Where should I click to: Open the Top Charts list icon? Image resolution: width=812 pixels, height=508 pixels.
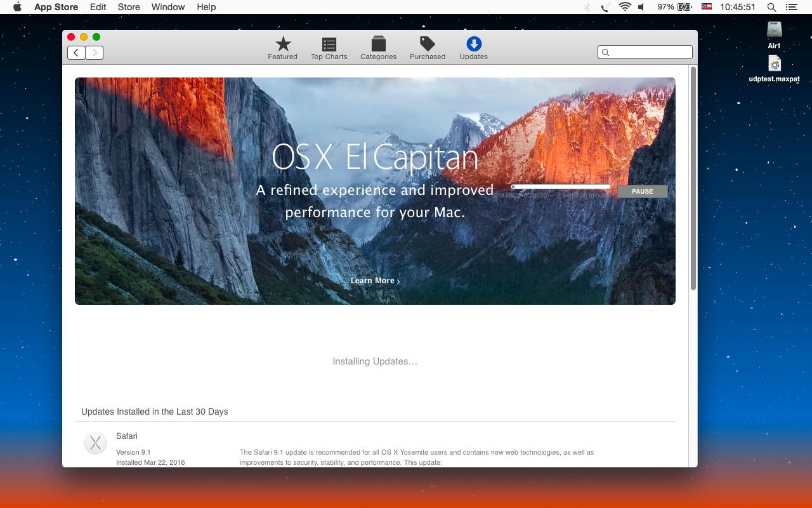click(x=329, y=44)
